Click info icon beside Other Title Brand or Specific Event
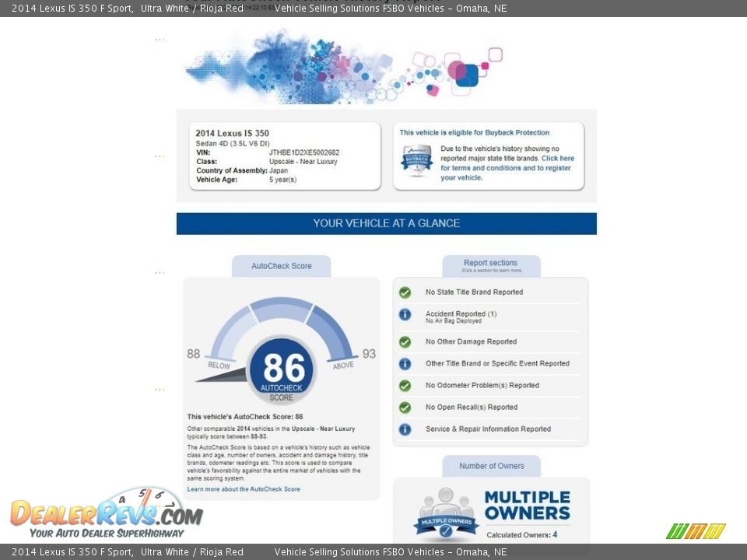 [405, 364]
